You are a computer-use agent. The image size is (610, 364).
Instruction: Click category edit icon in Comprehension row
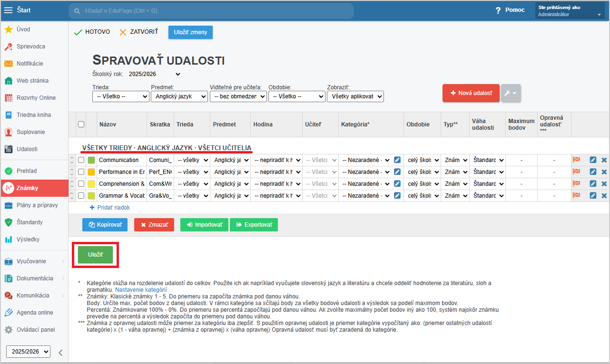pos(397,184)
